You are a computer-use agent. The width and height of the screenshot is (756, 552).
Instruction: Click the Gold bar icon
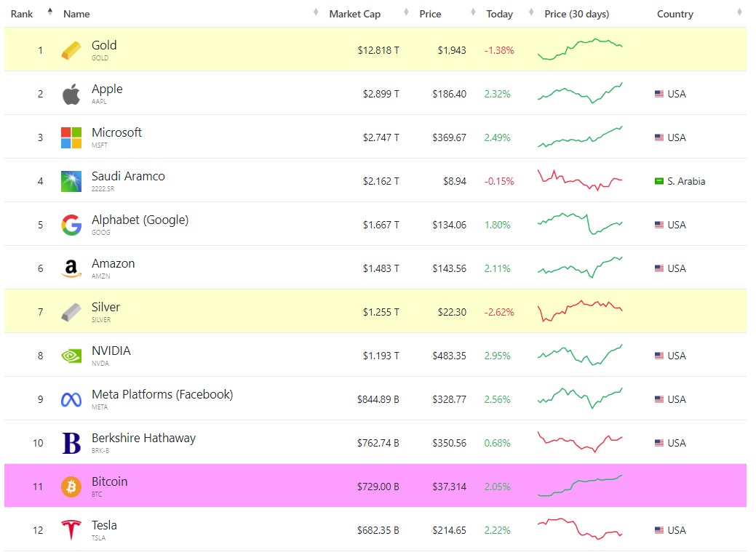[x=71, y=50]
